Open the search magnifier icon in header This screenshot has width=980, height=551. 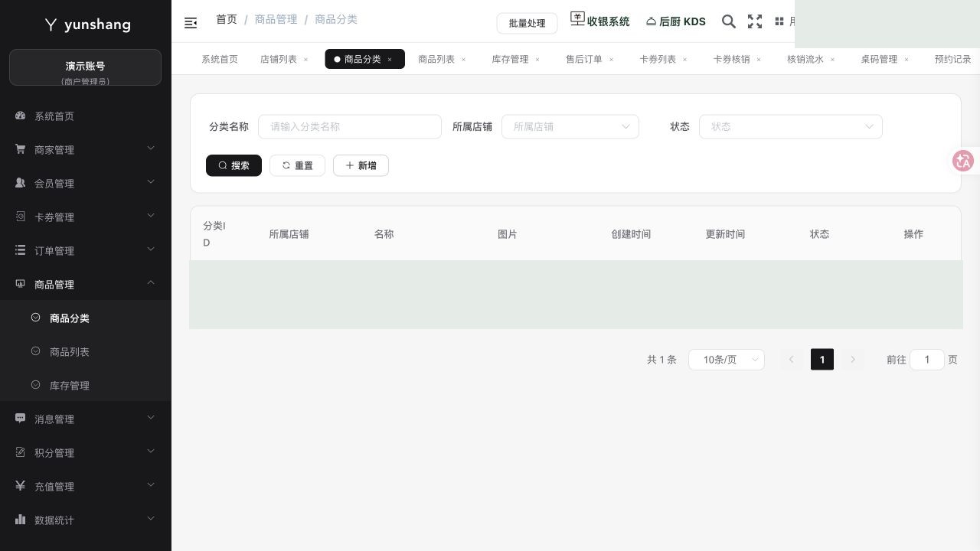click(729, 21)
